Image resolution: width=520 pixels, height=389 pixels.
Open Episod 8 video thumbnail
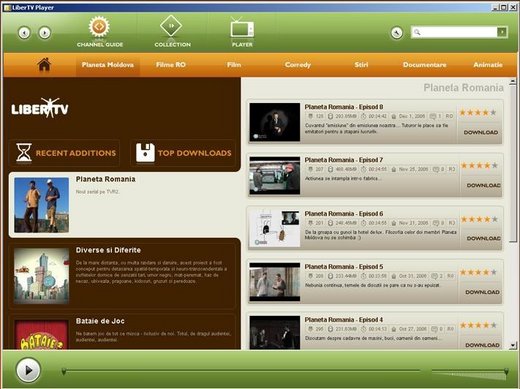(x=275, y=122)
